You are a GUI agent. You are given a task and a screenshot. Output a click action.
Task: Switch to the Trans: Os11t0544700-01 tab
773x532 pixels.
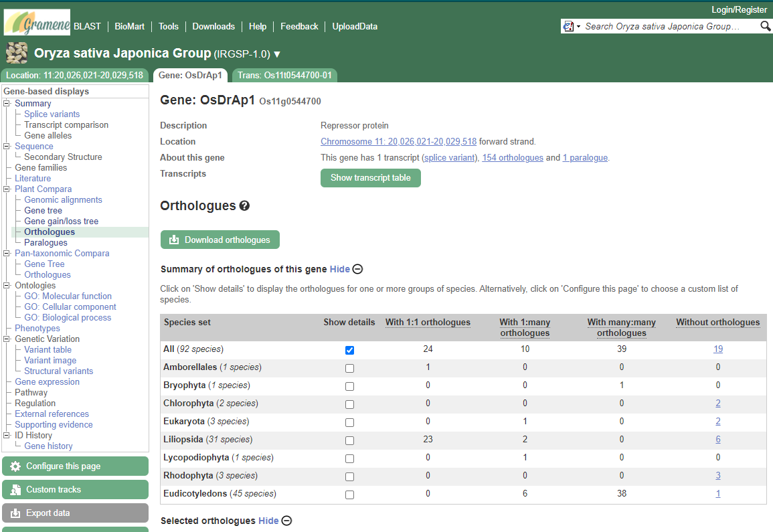[284, 75]
